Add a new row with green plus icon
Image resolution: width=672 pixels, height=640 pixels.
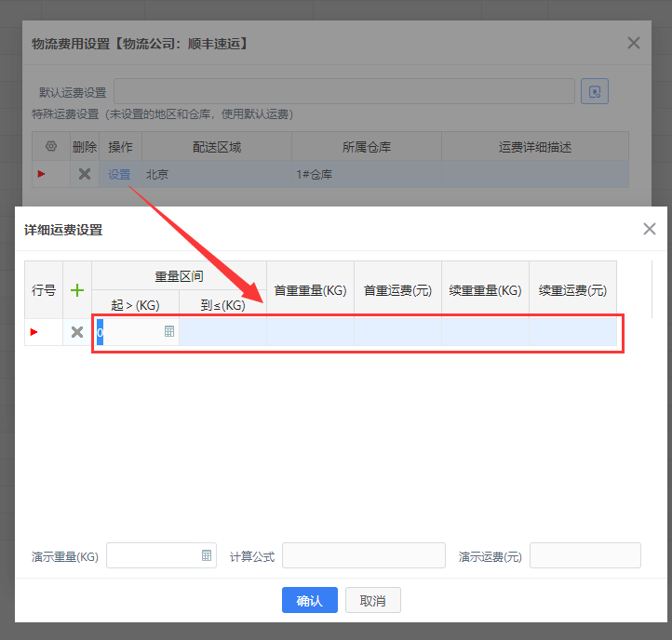click(x=77, y=290)
